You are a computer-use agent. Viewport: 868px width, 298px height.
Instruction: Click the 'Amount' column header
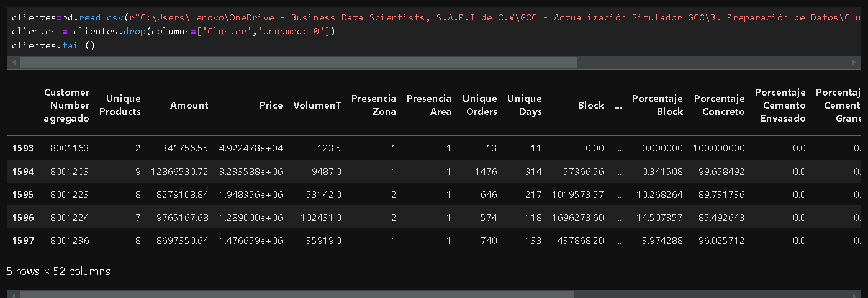coord(189,106)
